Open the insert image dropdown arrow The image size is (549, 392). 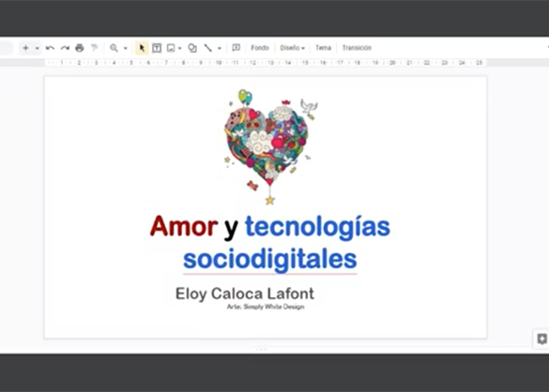pos(179,48)
